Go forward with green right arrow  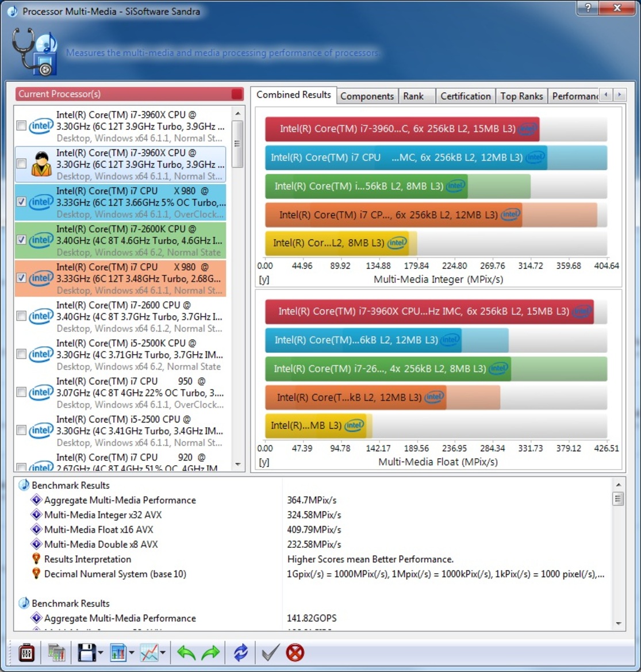[x=210, y=652]
